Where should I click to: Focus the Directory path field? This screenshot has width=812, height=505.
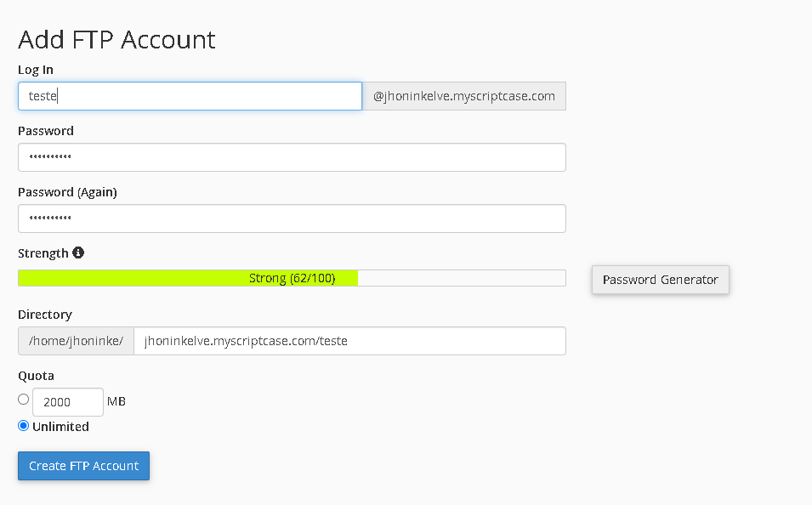[350, 341]
